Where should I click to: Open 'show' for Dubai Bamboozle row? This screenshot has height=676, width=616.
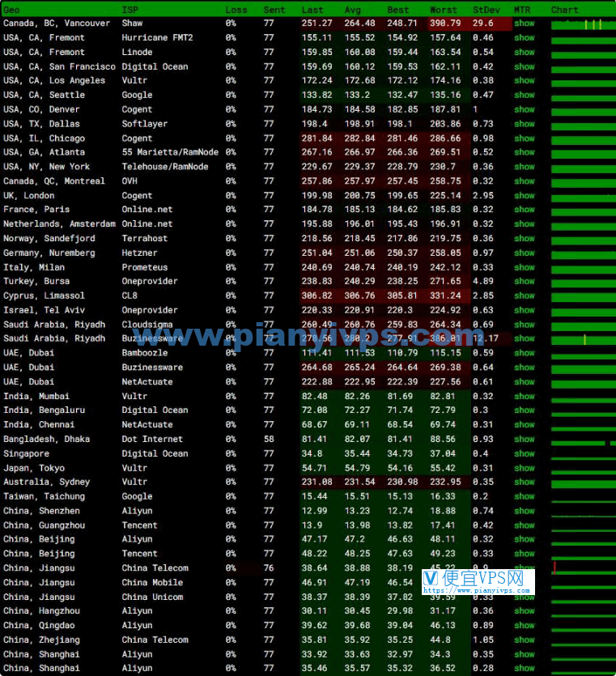coord(525,353)
